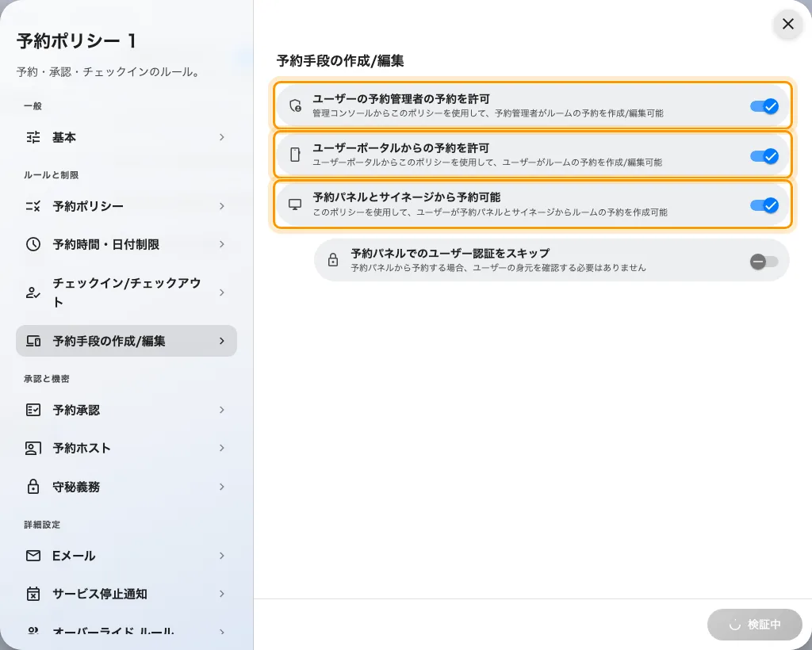Click the approval list icon for 予約承認
Screen dimensions: 812x650
tap(33, 410)
